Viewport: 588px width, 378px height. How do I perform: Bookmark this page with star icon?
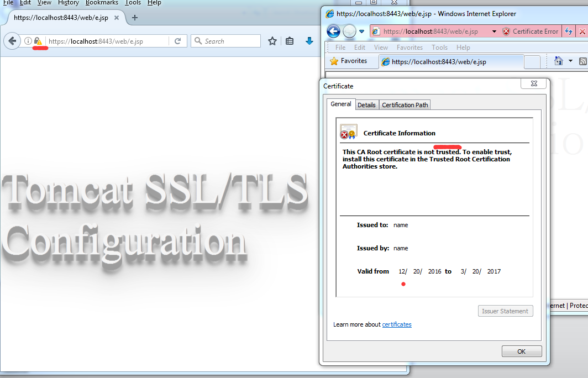coord(272,41)
